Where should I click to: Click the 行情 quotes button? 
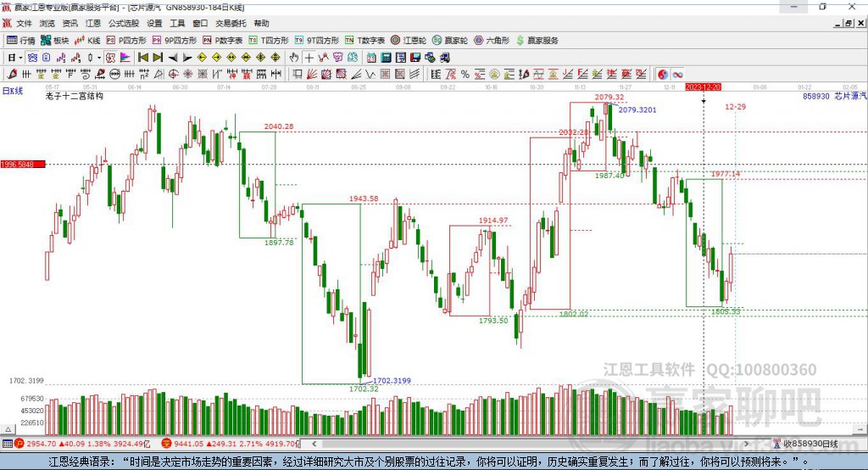[x=21, y=41]
